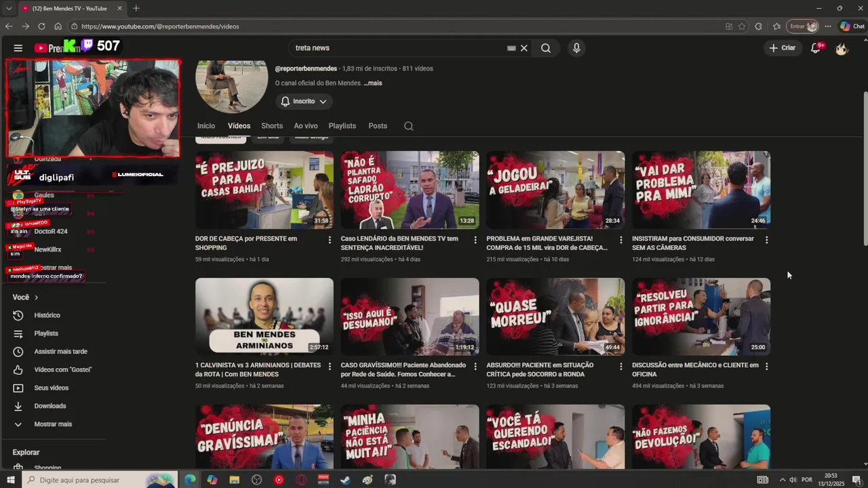Open Steam from the taskbar
The height and width of the screenshot is (488, 868).
(x=345, y=480)
